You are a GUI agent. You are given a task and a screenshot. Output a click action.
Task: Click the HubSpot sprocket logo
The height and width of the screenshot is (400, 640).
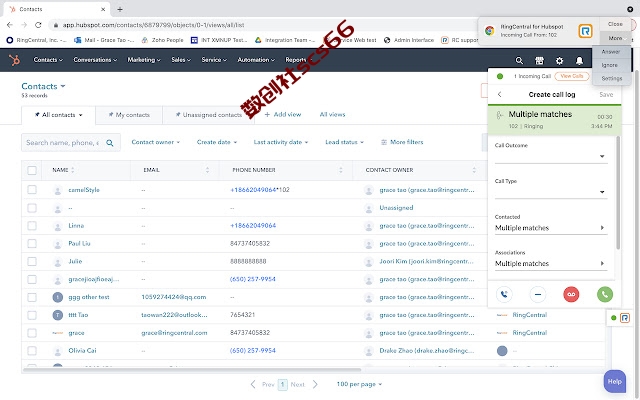click(14, 60)
